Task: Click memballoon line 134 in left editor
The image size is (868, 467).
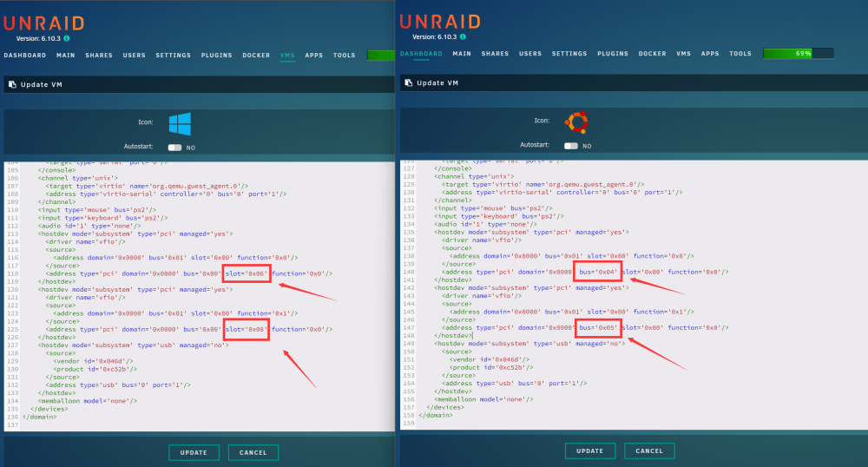Action: (88, 401)
